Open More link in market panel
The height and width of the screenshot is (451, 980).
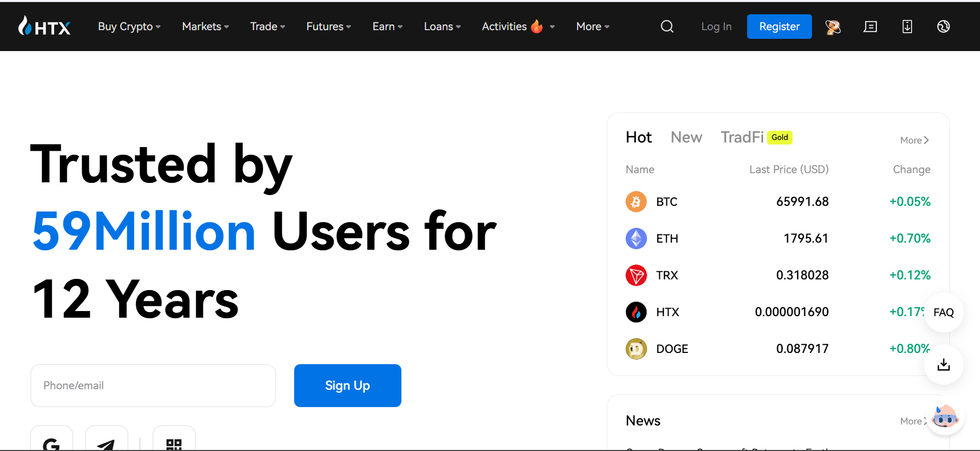914,140
